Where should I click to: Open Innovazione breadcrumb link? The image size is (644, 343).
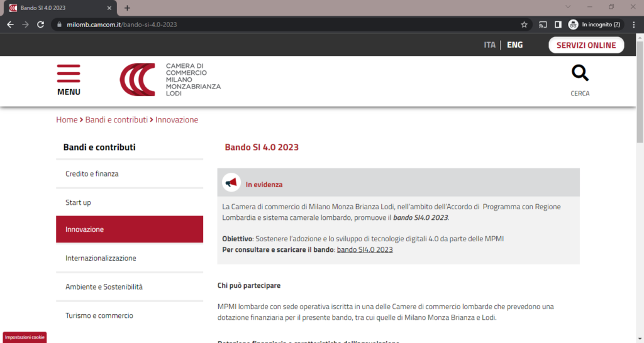[177, 120]
